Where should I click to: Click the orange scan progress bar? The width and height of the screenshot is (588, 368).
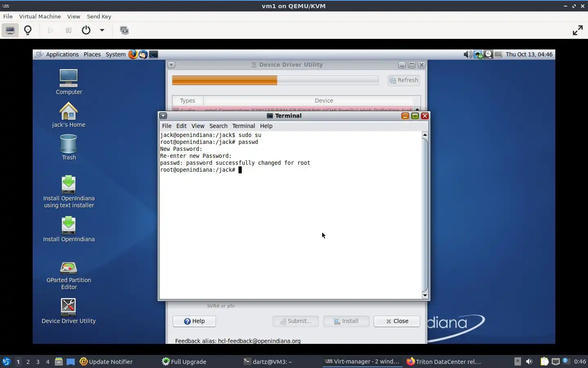pyautogui.click(x=275, y=80)
